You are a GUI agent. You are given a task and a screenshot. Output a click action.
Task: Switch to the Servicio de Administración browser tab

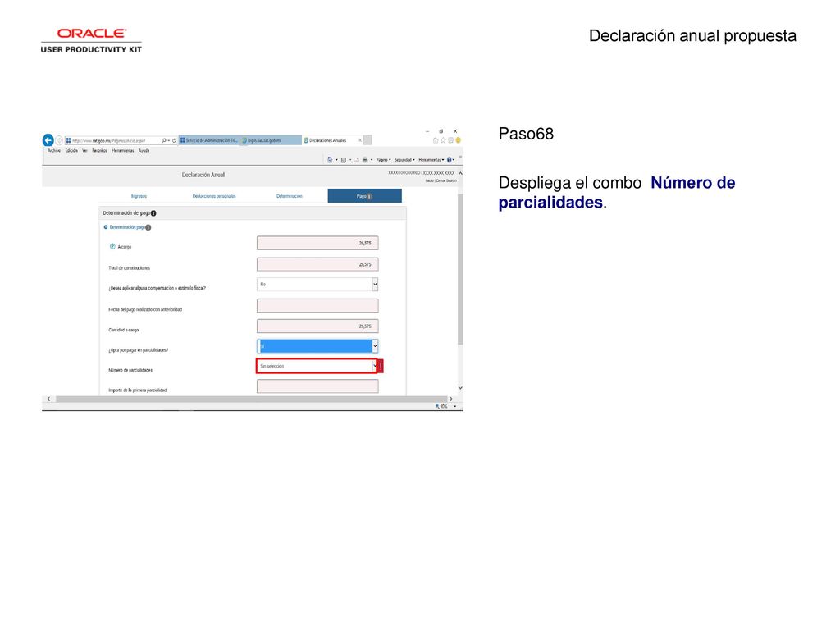click(x=209, y=140)
